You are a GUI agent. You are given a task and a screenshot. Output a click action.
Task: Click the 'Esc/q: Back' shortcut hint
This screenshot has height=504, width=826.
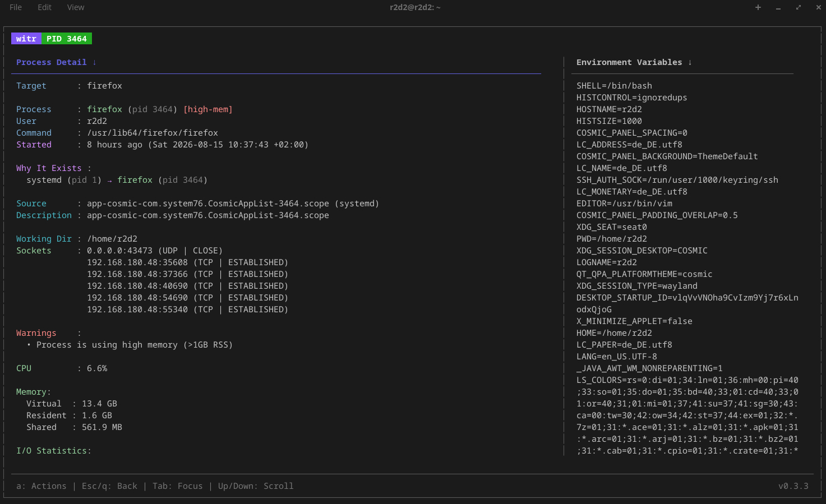109,486
